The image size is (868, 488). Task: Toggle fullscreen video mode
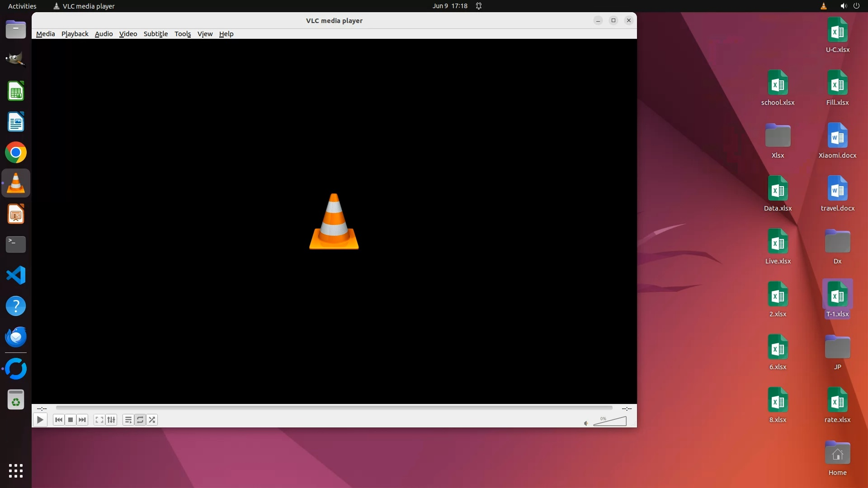coord(99,420)
